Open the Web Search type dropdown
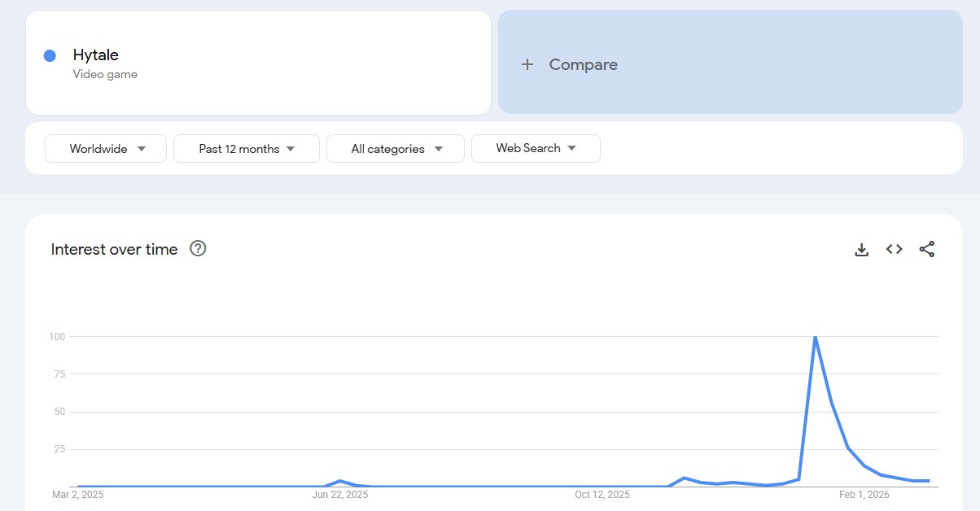This screenshot has height=511, width=980. (536, 149)
